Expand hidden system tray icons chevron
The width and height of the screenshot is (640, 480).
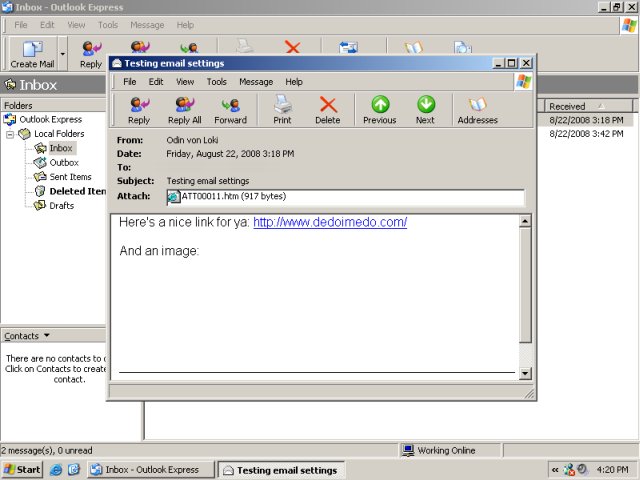point(555,470)
